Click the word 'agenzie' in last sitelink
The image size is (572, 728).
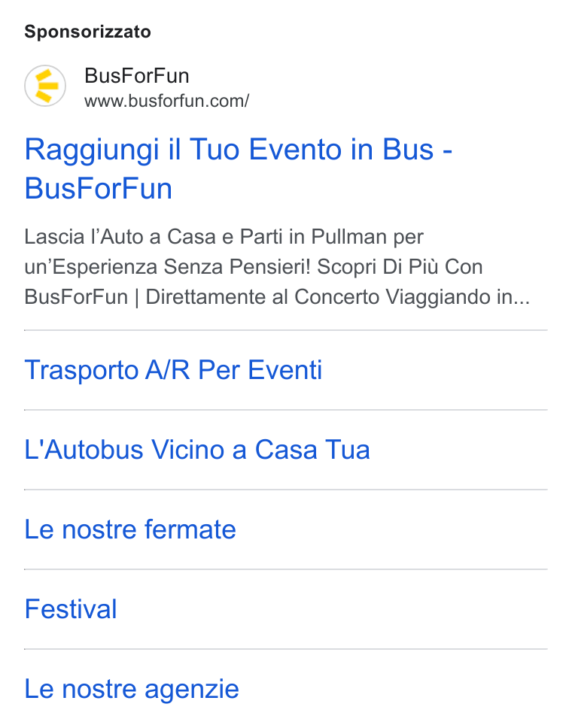pyautogui.click(x=192, y=690)
